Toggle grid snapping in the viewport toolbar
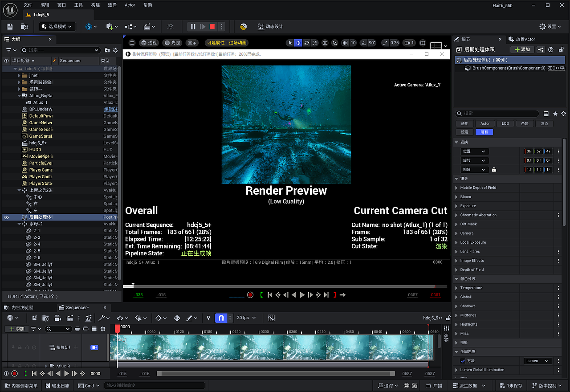Viewport: 570px width, 392px height. (x=345, y=43)
